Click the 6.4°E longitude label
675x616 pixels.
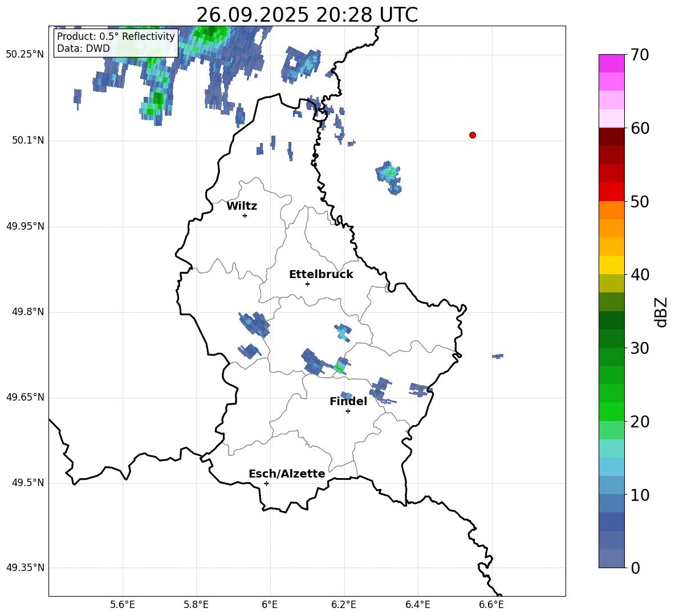click(x=417, y=605)
